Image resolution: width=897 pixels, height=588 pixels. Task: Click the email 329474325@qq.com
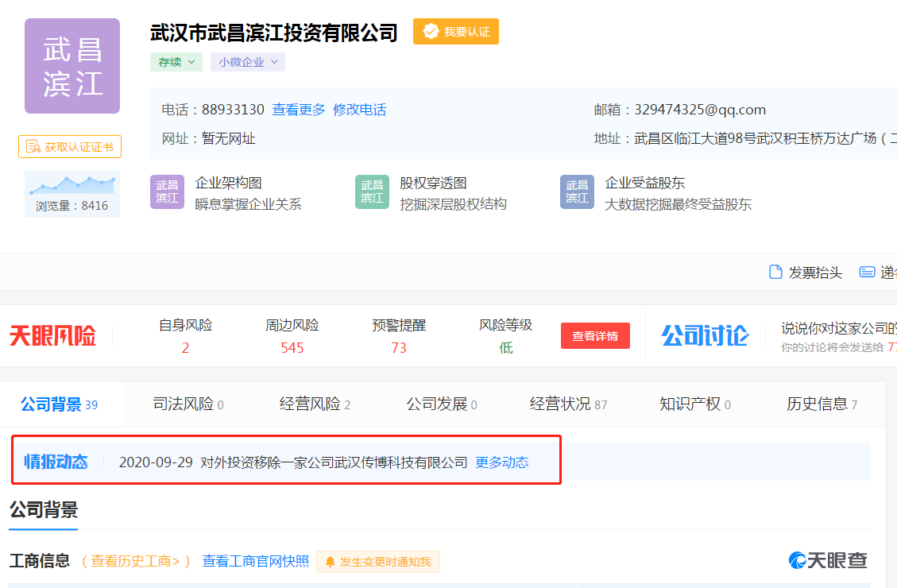pos(700,110)
